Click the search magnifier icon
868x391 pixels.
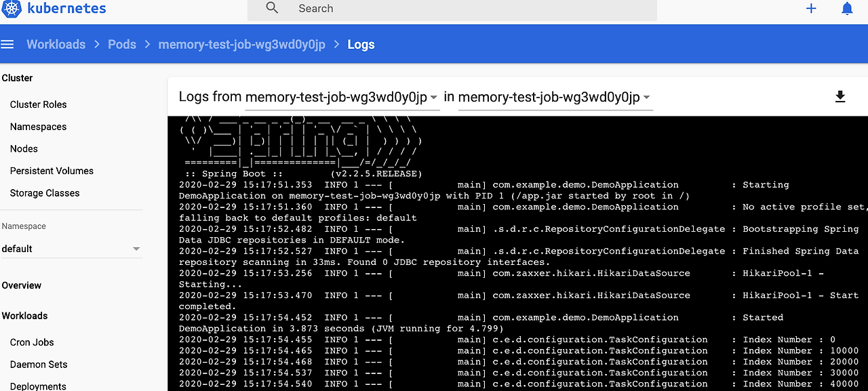click(x=272, y=8)
